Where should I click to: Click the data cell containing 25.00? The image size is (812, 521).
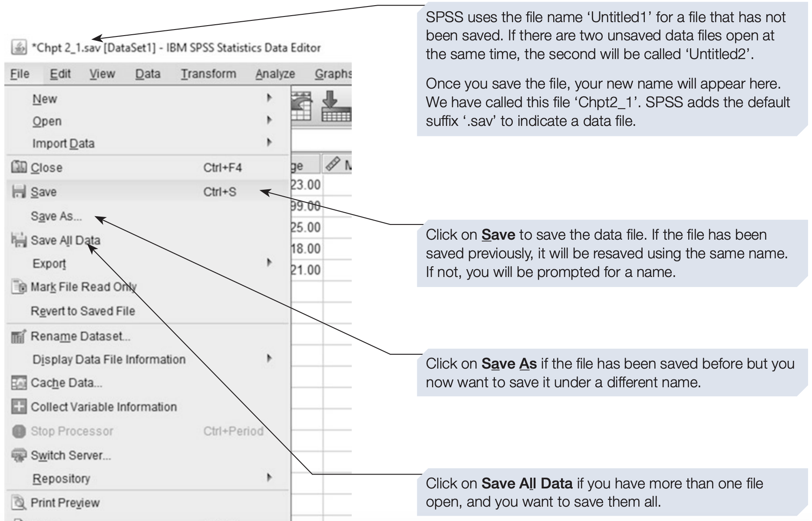tap(306, 228)
